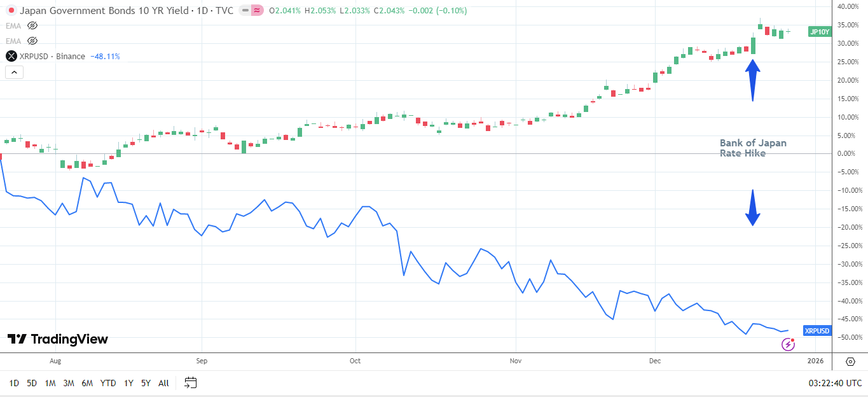Viewport: 868px width, 397px height.
Task: Click the O2.041% open value in header
Action: pos(286,11)
